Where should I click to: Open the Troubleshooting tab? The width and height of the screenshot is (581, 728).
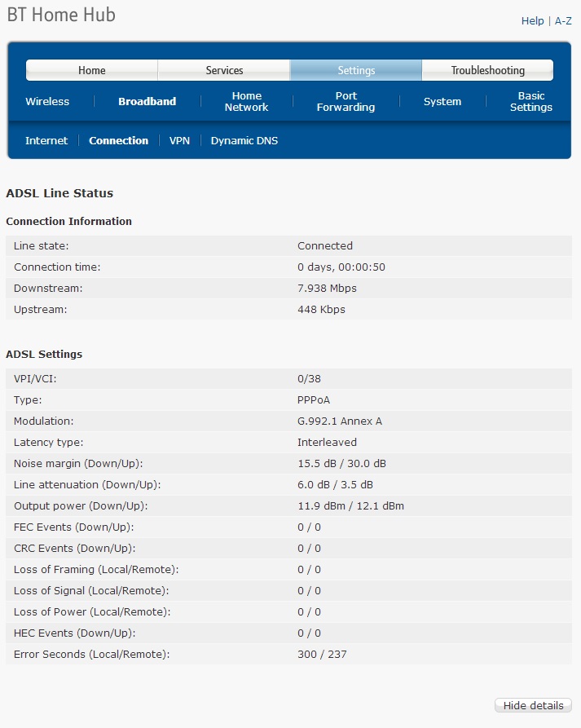click(488, 70)
